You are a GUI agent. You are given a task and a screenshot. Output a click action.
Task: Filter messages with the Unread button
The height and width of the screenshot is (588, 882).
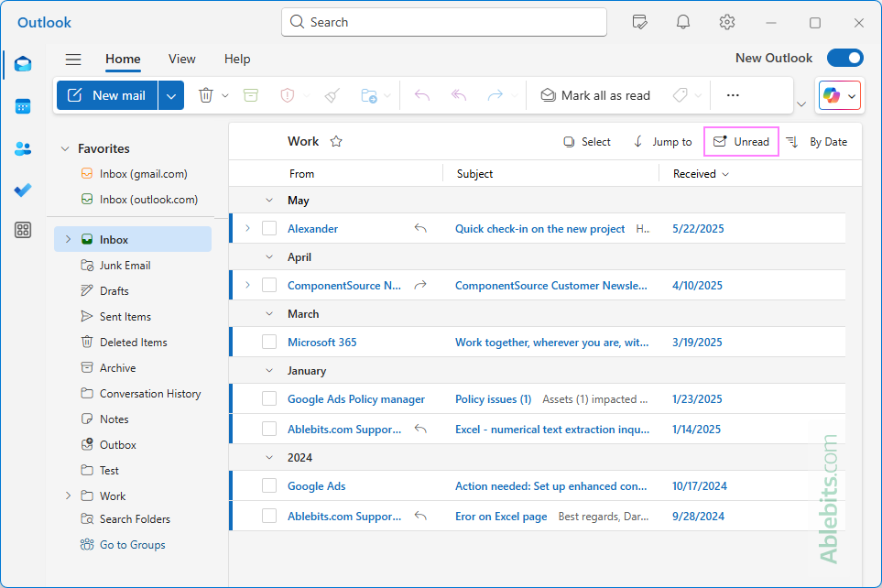click(742, 142)
